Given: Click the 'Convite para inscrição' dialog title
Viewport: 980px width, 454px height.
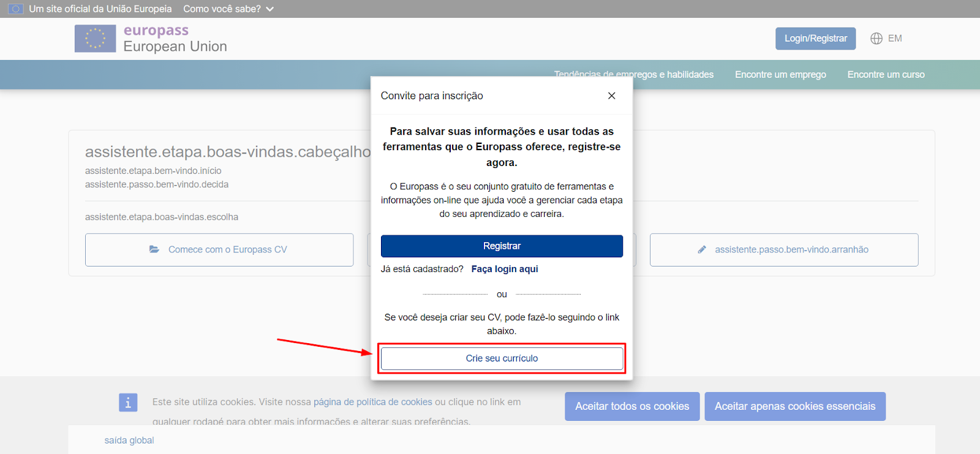Looking at the screenshot, I should click(432, 96).
